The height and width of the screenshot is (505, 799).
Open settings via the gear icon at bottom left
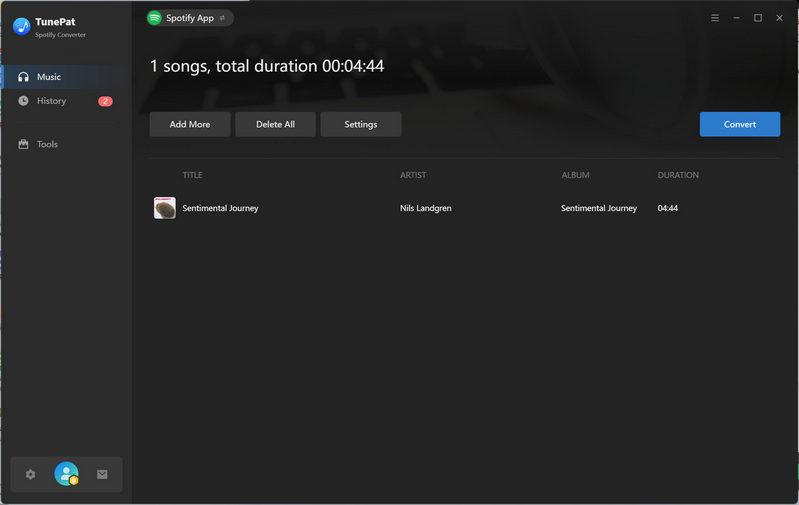pos(31,474)
